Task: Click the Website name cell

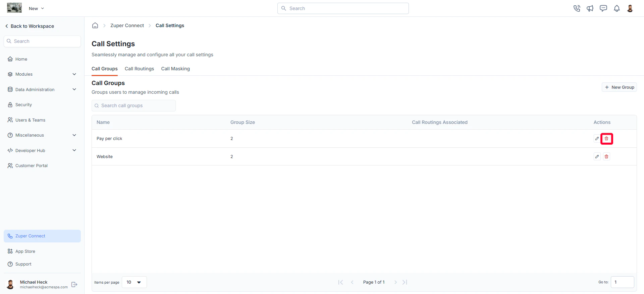Action: 105,157
